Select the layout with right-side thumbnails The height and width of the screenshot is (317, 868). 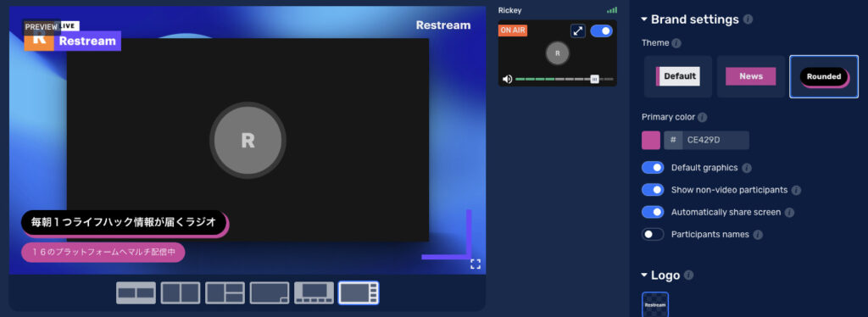coord(359,292)
